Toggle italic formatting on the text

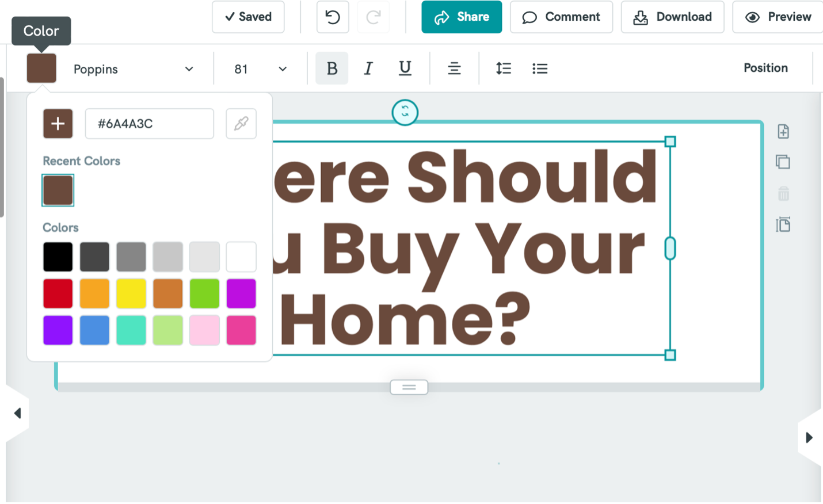(368, 67)
